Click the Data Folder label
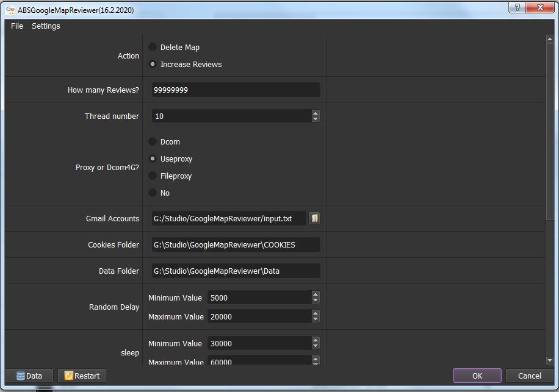This screenshot has height=392, width=559. pyautogui.click(x=119, y=271)
